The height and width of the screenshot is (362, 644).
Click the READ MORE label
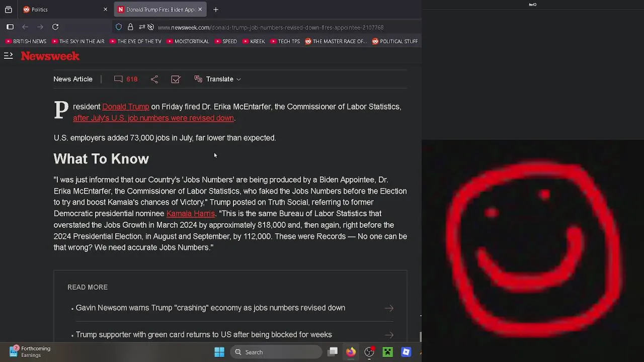(88, 287)
